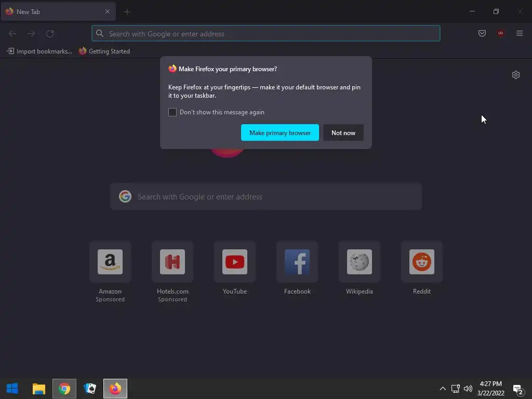Open the Reddit shortcut tile

[422, 262]
